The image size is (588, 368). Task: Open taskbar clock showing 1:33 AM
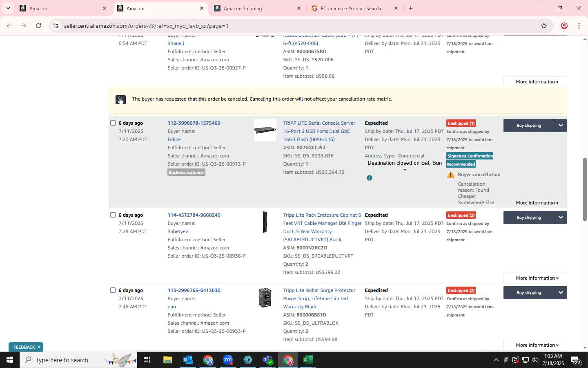(x=553, y=360)
